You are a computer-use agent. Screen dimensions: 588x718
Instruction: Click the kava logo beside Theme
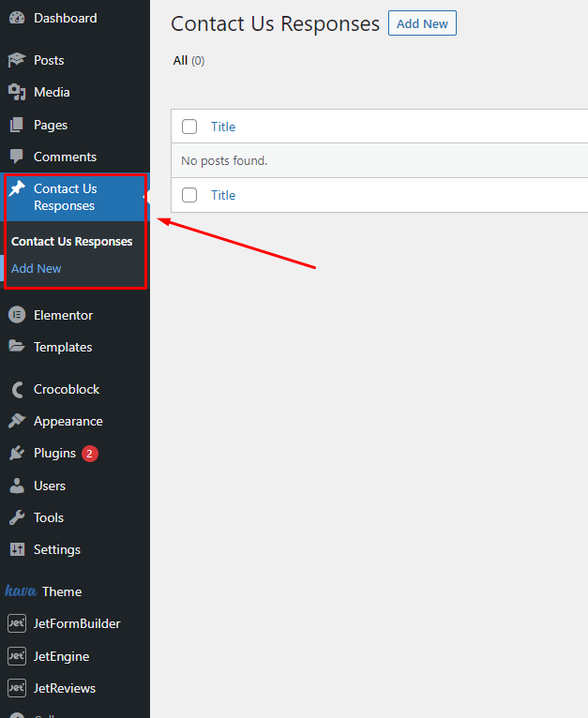click(21, 591)
